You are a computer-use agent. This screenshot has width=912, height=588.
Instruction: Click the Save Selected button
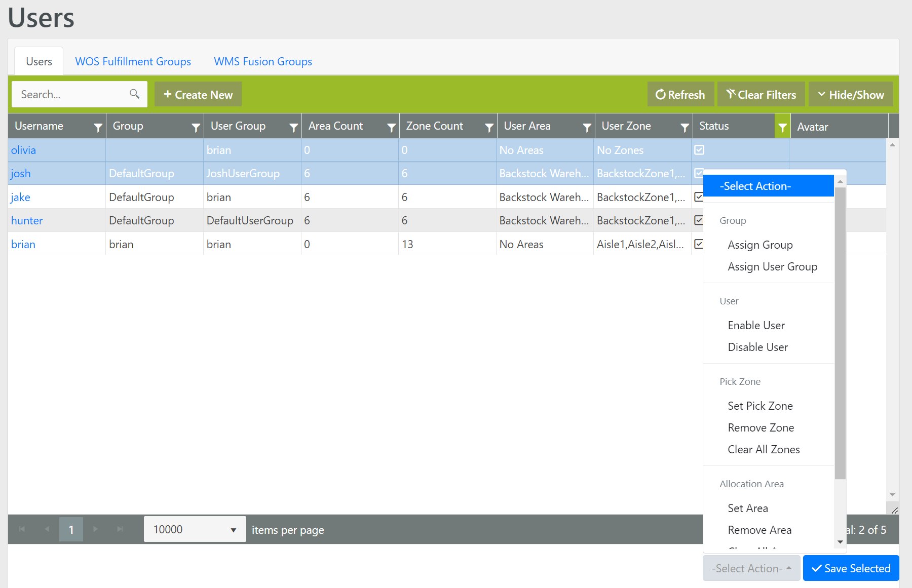(x=851, y=568)
